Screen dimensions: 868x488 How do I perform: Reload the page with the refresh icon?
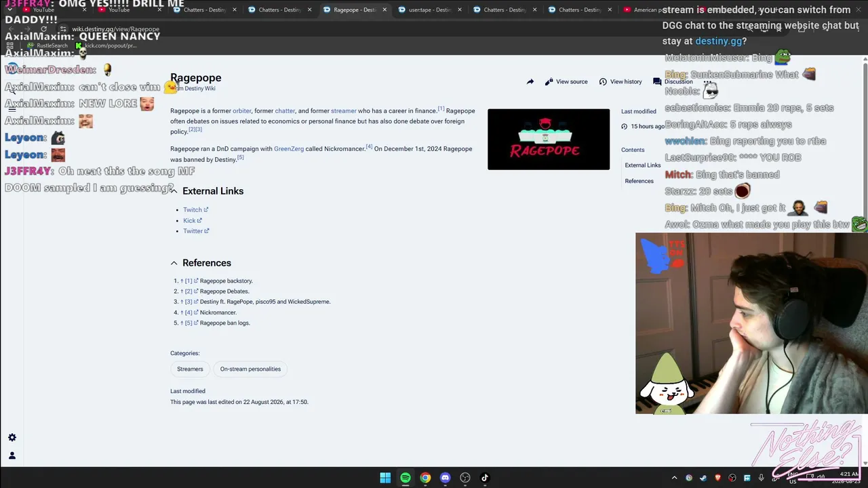[43, 30]
